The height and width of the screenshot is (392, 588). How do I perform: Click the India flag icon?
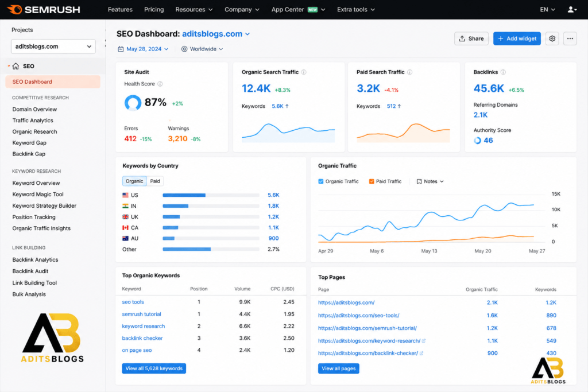coord(126,206)
